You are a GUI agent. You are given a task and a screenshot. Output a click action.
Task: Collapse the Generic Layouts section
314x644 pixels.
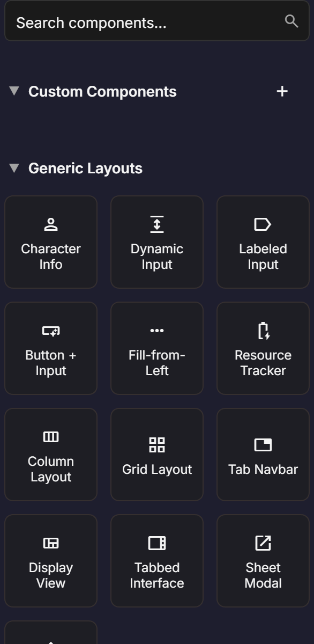click(x=13, y=168)
